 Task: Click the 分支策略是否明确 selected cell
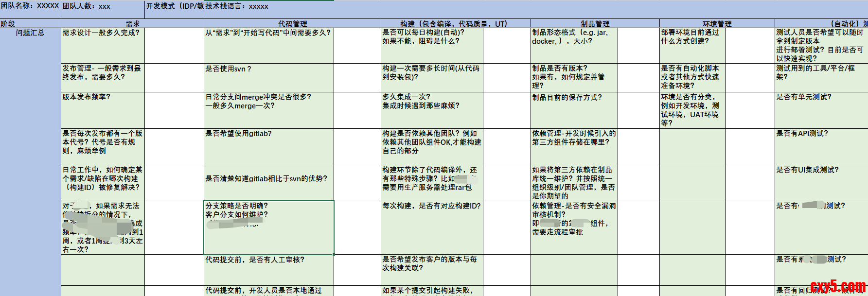pos(268,227)
